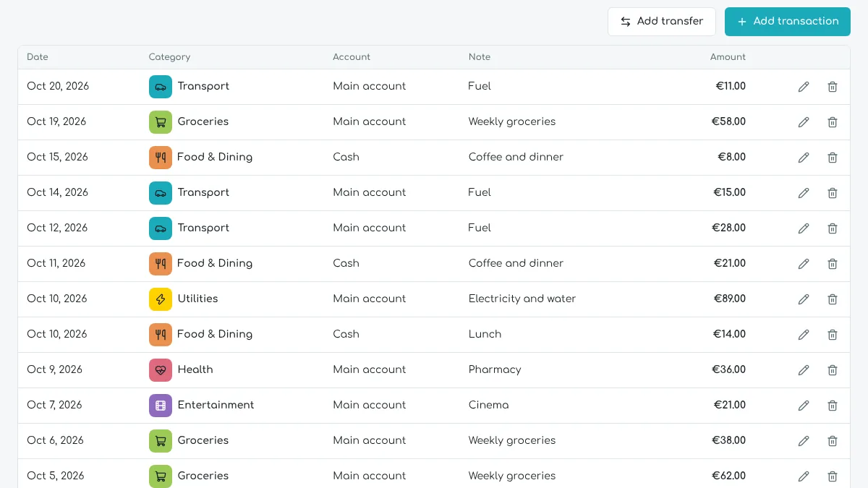The image size is (868, 488).
Task: Open the Add transfer dialog
Action: (x=662, y=22)
